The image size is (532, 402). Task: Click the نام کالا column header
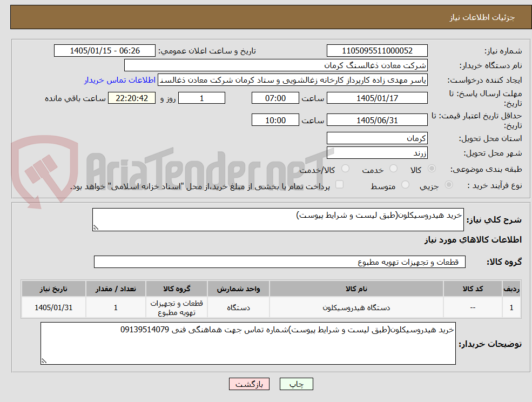click(x=356, y=289)
